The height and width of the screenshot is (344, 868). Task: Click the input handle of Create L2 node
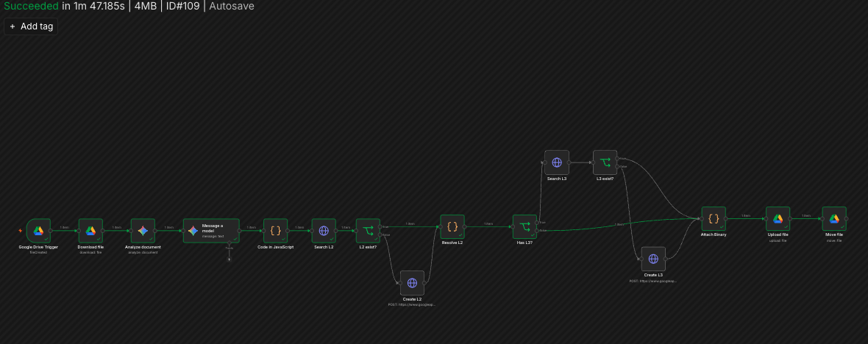(399, 282)
